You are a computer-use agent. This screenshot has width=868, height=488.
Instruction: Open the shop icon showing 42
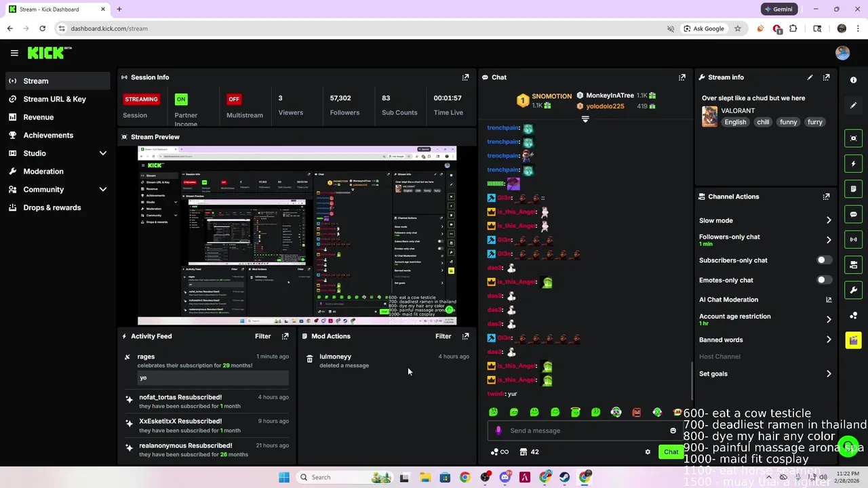[529, 452]
